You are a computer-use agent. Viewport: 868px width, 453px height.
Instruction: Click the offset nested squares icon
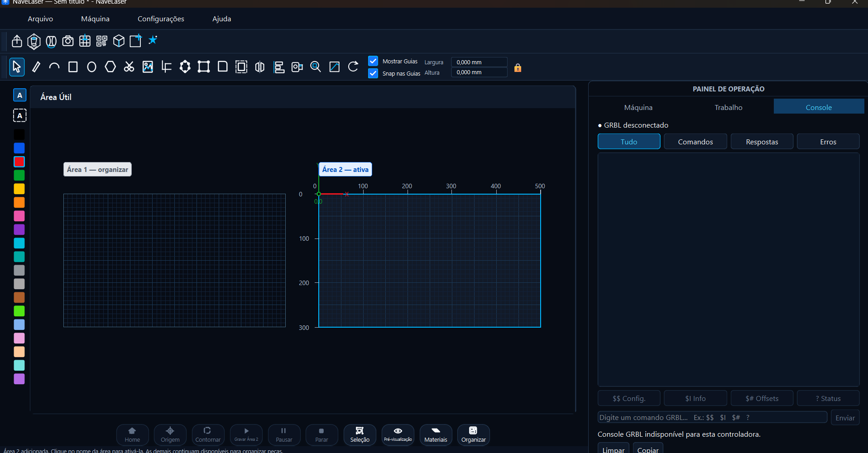[x=241, y=67]
